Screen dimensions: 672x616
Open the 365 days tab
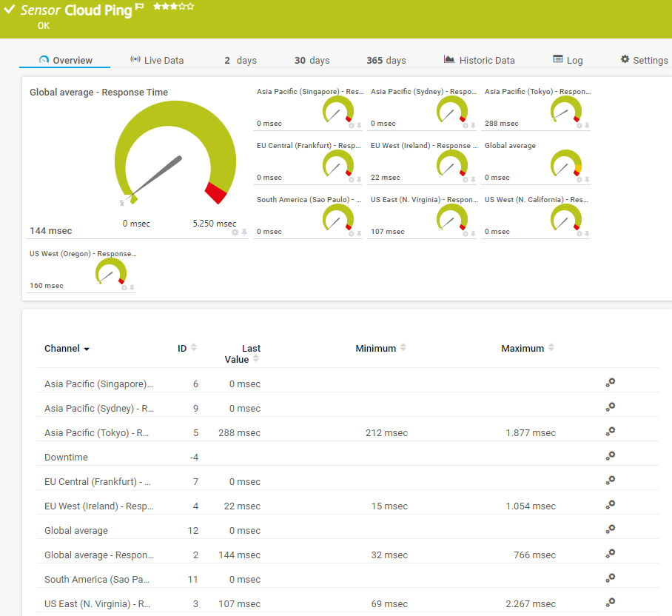pyautogui.click(x=386, y=60)
